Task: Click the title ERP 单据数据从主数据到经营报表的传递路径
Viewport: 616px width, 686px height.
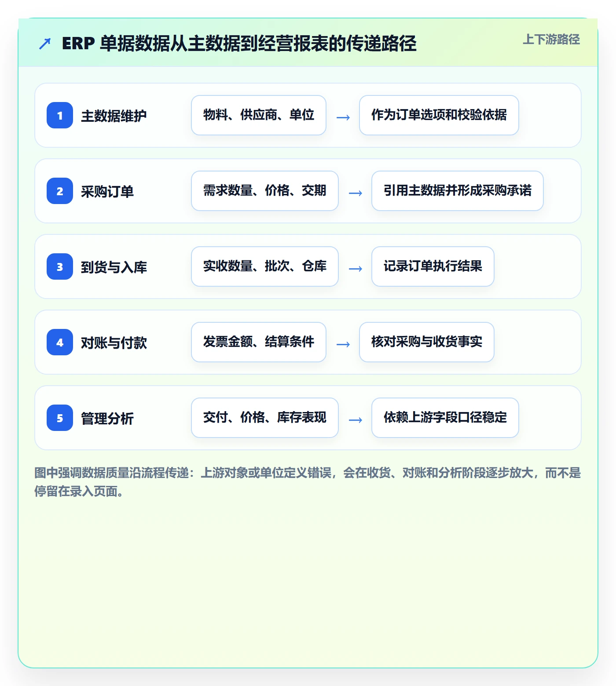Action: coord(239,44)
